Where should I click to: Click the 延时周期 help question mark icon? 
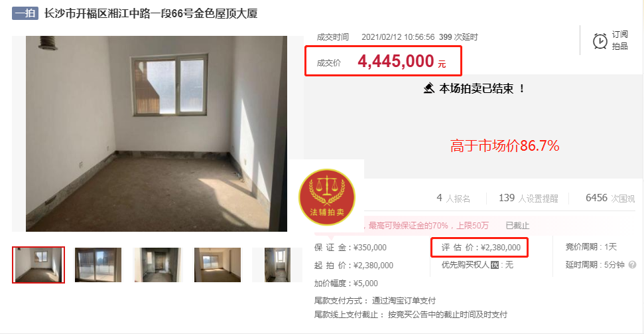point(633,265)
